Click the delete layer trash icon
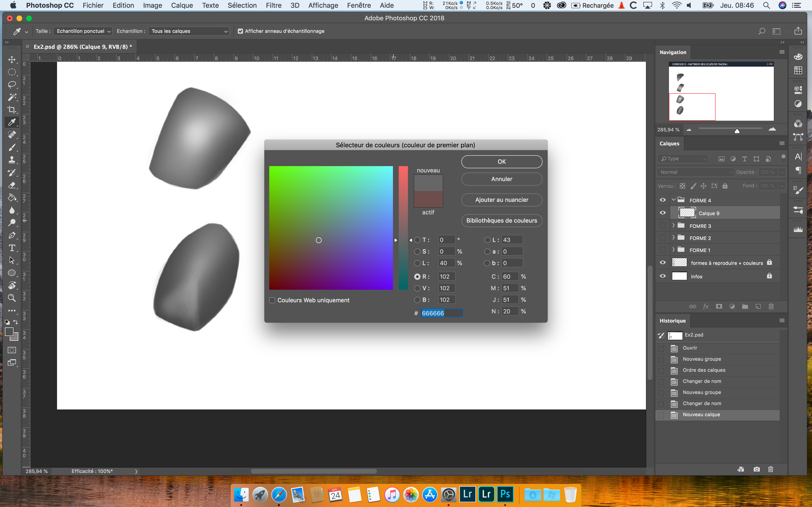The height and width of the screenshot is (507, 812). tap(771, 306)
